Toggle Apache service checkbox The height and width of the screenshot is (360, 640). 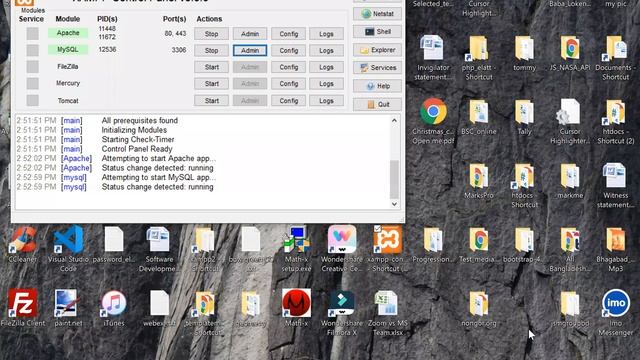point(33,33)
